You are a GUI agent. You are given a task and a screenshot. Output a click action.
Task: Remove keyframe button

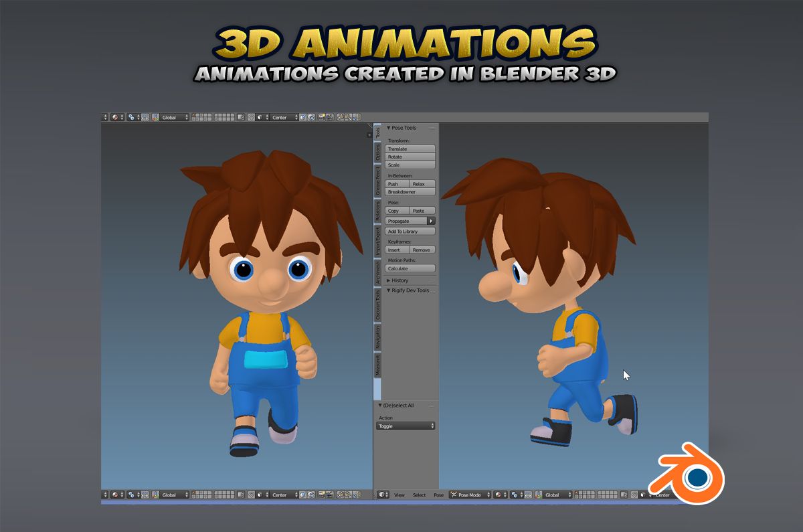(x=423, y=250)
